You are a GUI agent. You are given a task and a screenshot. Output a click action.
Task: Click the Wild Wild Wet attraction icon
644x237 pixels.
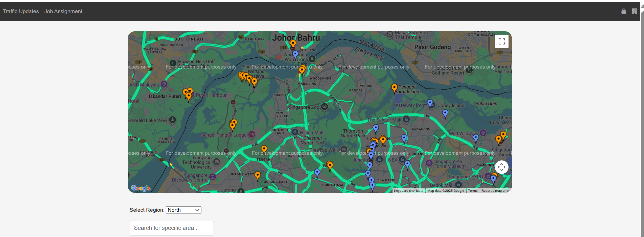pos(483,133)
